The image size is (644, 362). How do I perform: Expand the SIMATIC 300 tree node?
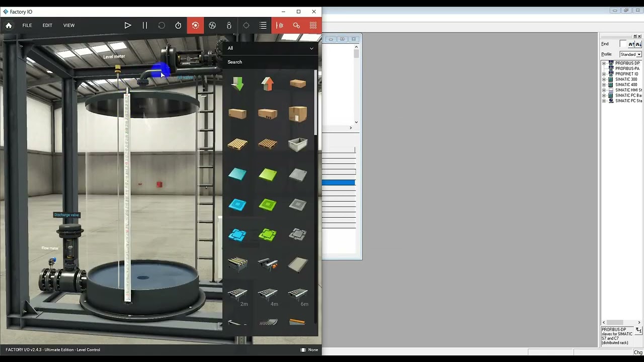pos(604,79)
